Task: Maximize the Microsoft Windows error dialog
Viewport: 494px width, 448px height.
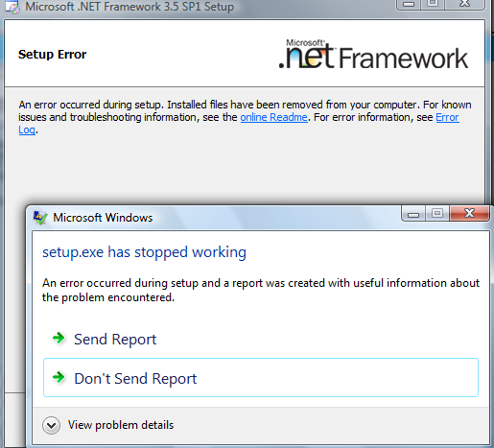Action: [437, 213]
